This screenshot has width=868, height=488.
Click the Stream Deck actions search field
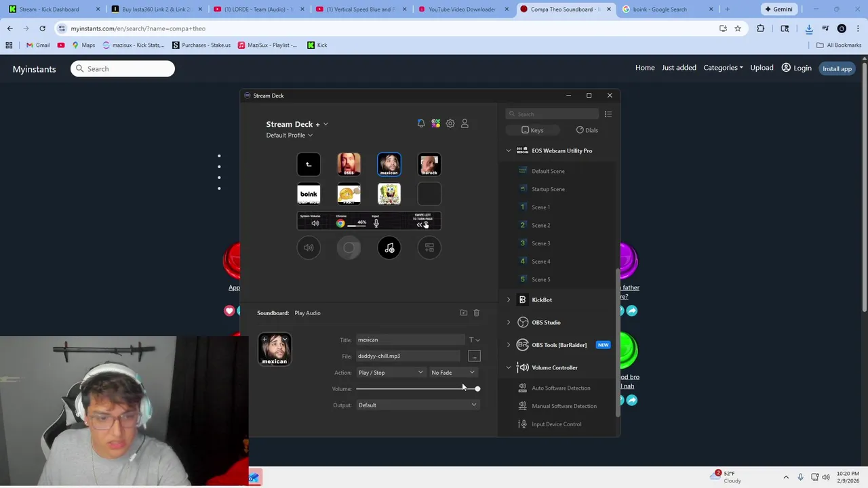click(x=553, y=114)
